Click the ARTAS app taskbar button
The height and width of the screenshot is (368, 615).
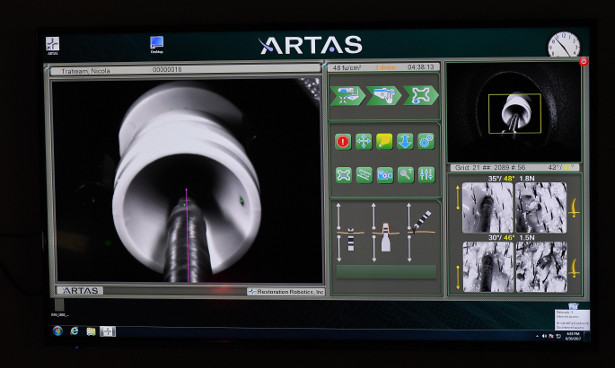tap(107, 332)
